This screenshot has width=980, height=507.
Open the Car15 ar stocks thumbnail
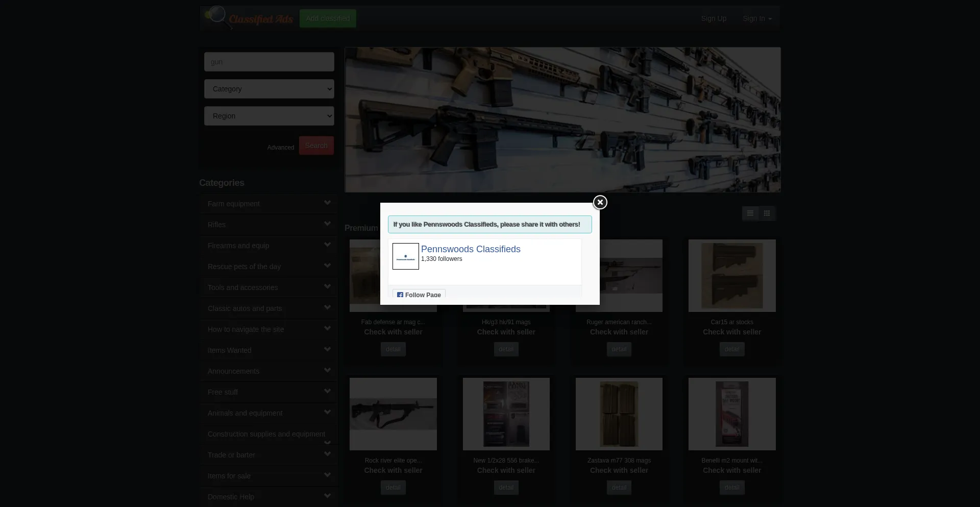click(x=731, y=276)
